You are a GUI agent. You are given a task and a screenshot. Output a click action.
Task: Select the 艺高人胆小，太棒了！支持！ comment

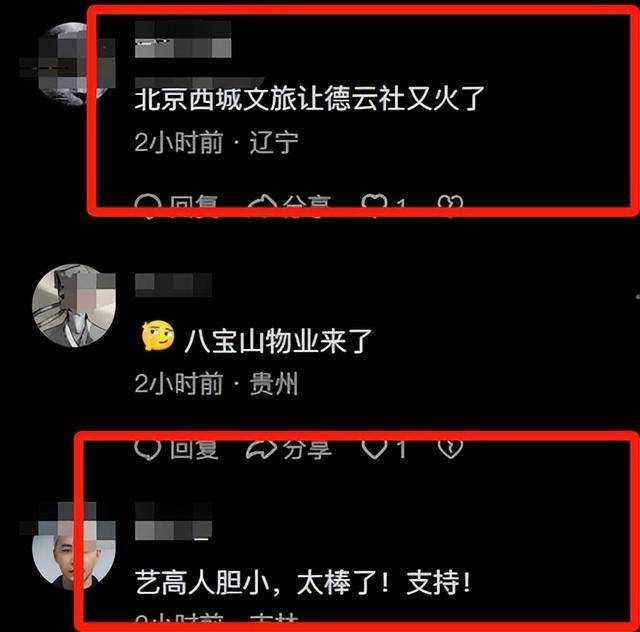click(x=303, y=582)
